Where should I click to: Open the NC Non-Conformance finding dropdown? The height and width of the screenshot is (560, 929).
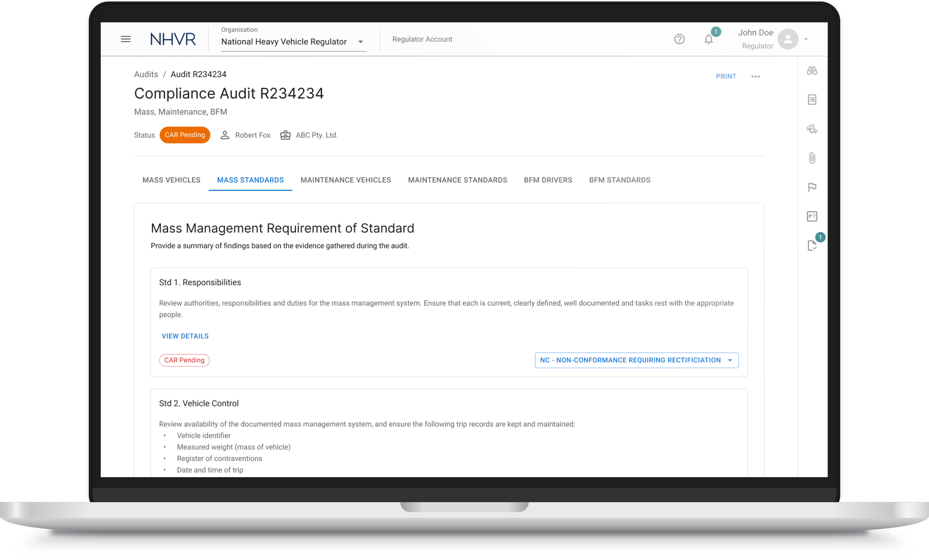(636, 360)
